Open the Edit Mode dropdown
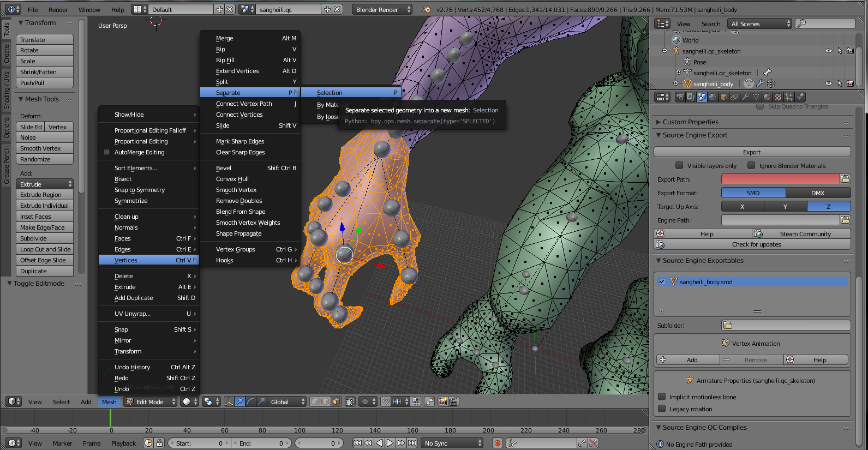 pos(151,402)
